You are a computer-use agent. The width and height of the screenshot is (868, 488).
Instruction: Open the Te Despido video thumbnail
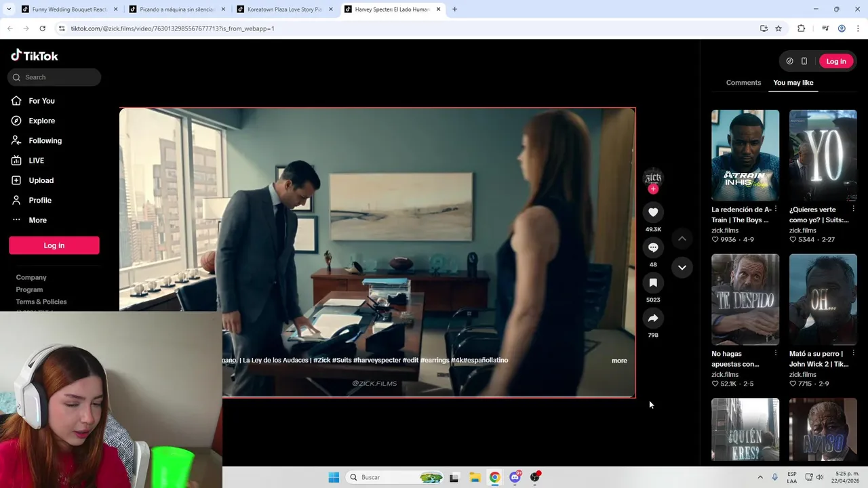tap(745, 300)
